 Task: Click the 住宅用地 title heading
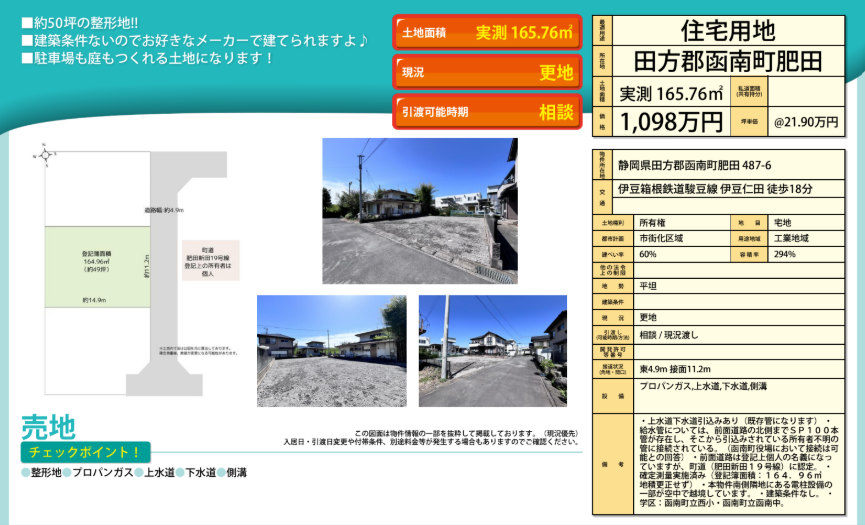(x=728, y=29)
